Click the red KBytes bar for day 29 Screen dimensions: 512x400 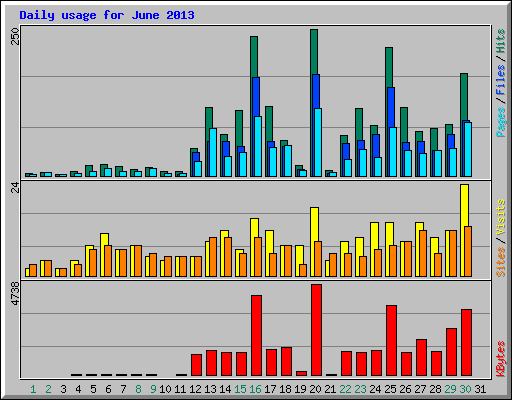(451, 352)
